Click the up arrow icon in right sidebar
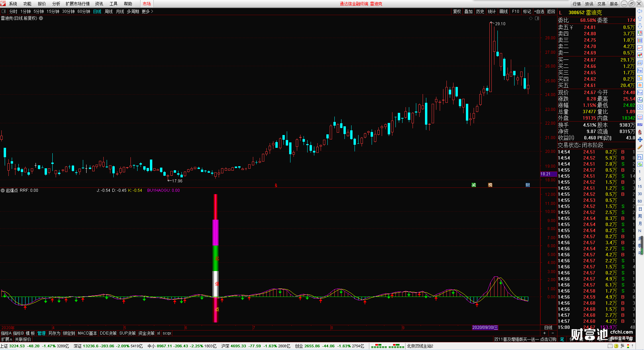 pos(640,18)
